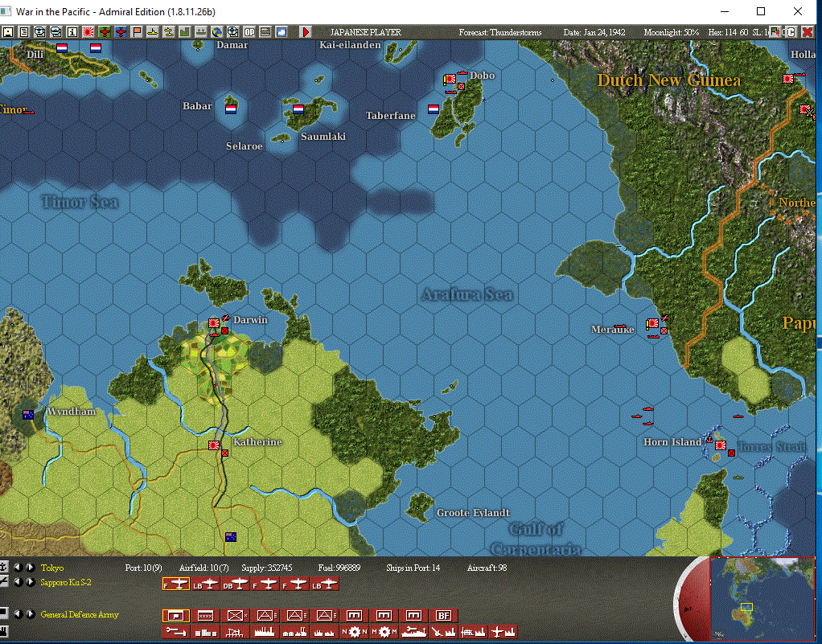Click the infantry X land unit icon

(x=235, y=615)
